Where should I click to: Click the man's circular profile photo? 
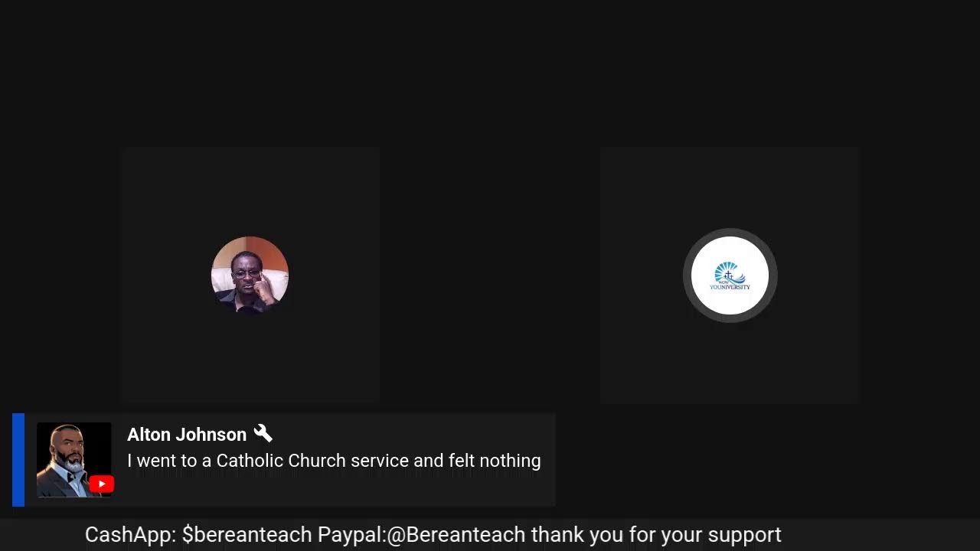[x=250, y=275]
